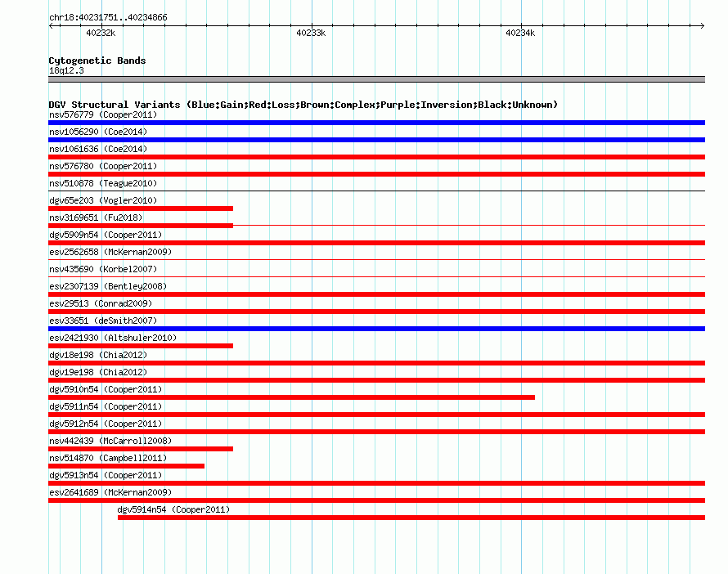Image resolution: width=728 pixels, height=574 pixels.
Task: Open dgv5910n54 (Cooper2011) label
Action: [106, 389]
